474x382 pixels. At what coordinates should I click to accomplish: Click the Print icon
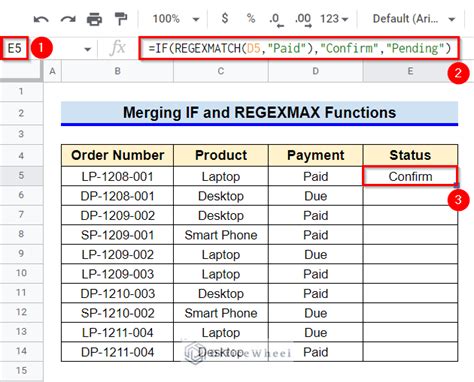[94, 19]
